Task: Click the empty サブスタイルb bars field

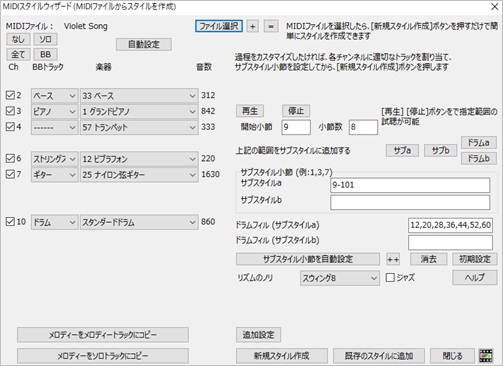Action: tap(410, 202)
